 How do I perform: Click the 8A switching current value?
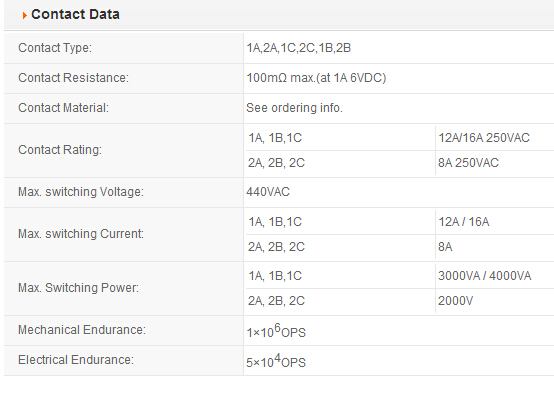[445, 247]
